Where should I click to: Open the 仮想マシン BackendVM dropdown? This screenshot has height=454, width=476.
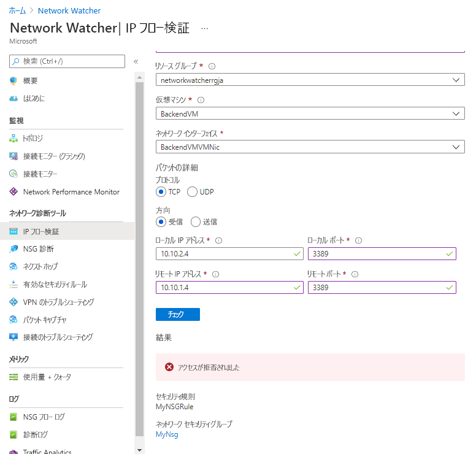(x=310, y=113)
